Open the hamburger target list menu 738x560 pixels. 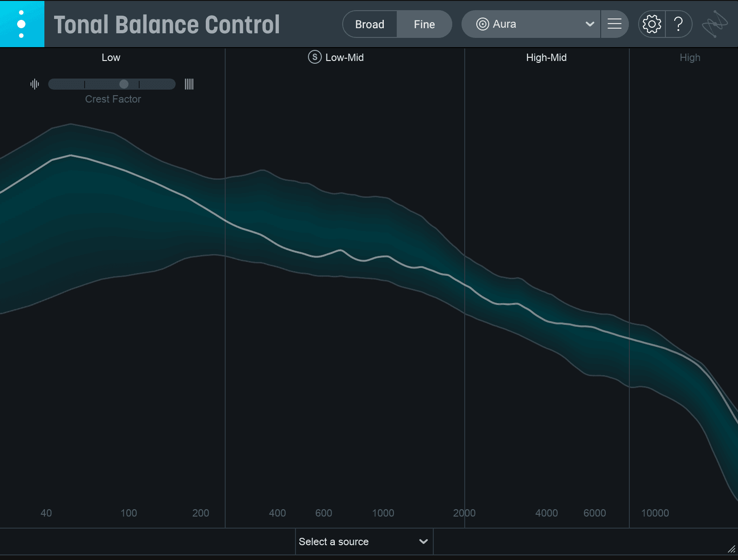point(615,24)
